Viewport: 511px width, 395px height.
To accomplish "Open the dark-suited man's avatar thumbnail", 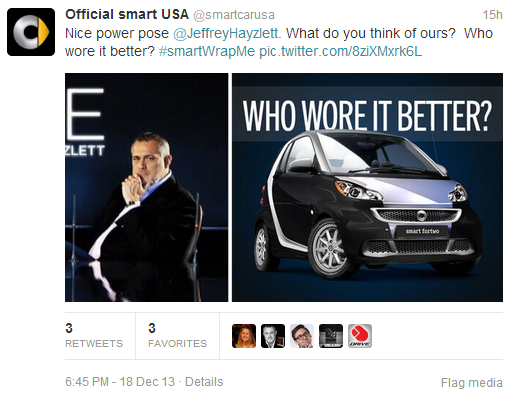I will point(273,336).
